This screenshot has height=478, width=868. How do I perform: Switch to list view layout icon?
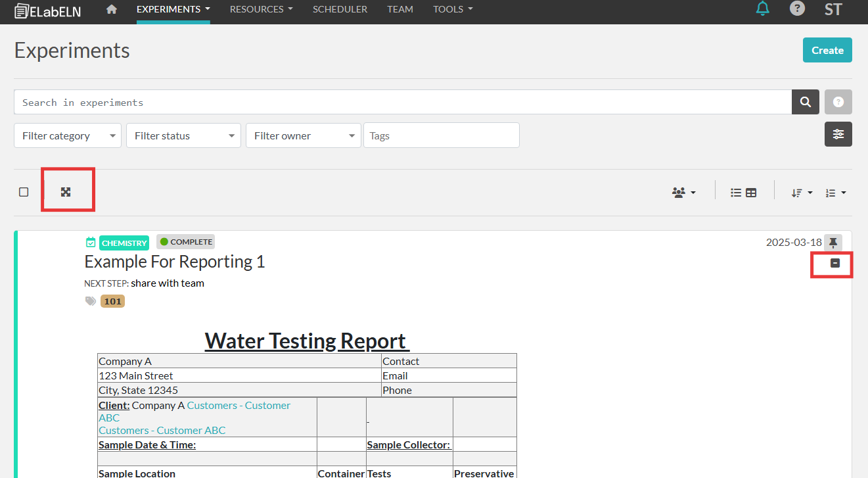(736, 193)
